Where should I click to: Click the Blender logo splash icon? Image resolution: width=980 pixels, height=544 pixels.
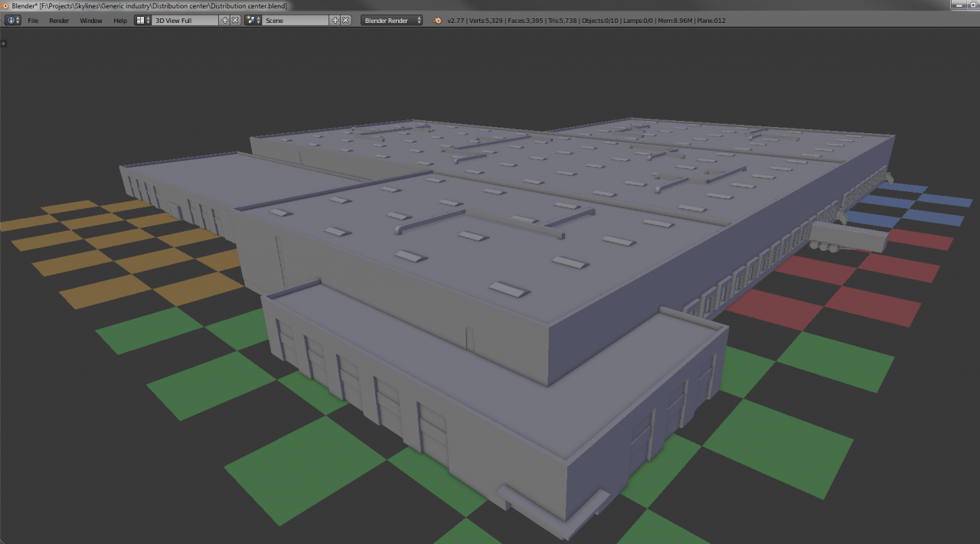tap(438, 21)
